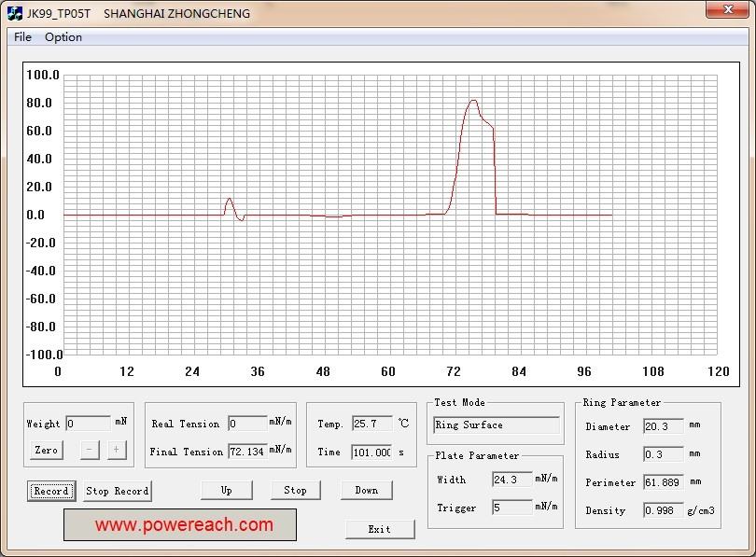Viewport: 756px width, 557px height.
Task: Click the Weight input field
Action: [89, 424]
